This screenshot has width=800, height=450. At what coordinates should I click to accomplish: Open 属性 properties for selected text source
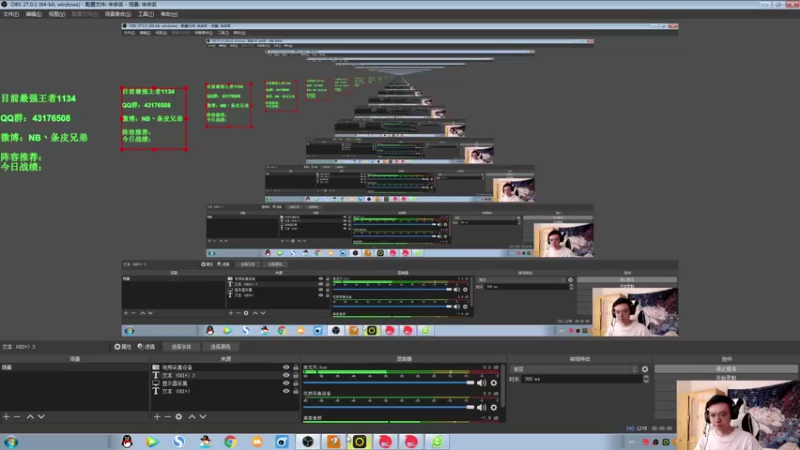[123, 346]
